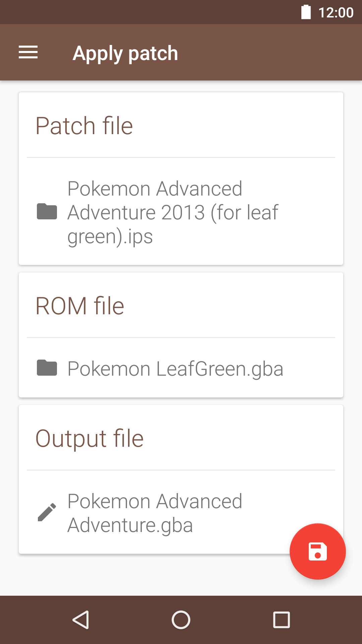The image size is (362, 644).
Task: Tap the battery icon in status bar
Action: [x=306, y=12]
